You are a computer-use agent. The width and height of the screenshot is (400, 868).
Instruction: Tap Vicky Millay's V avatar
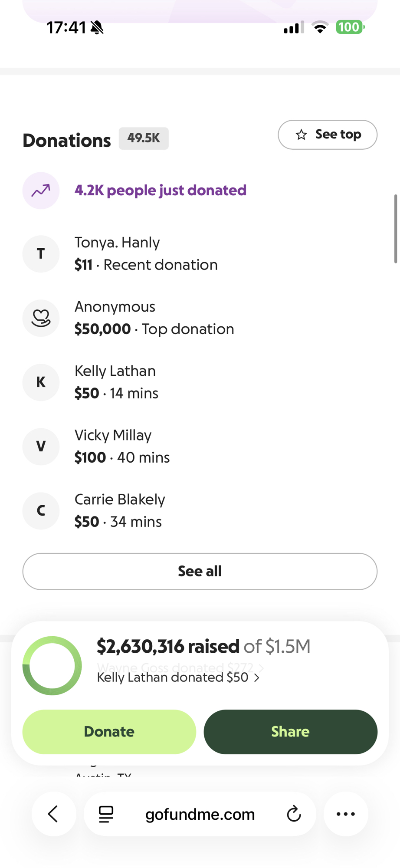tap(41, 447)
